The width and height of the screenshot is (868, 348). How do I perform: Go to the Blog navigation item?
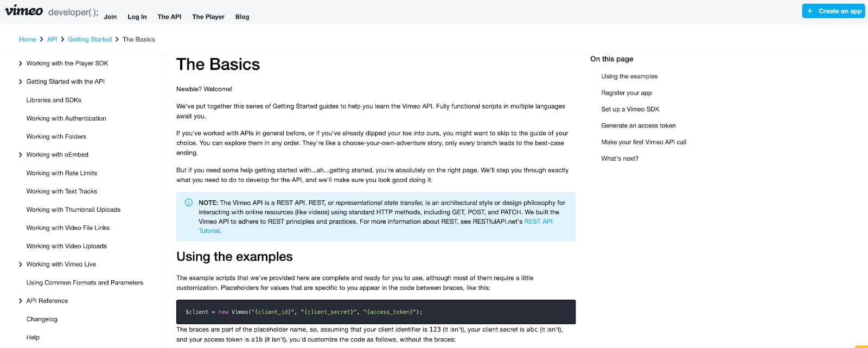click(x=242, y=17)
